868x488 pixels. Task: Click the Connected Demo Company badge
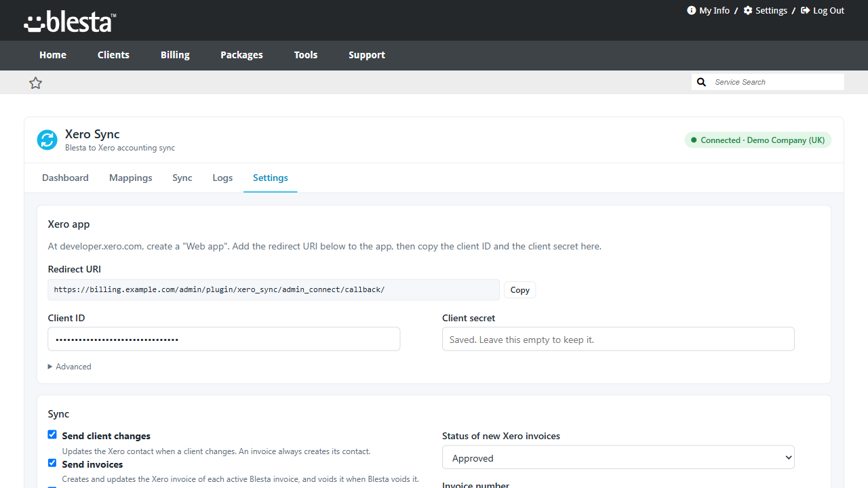758,140
